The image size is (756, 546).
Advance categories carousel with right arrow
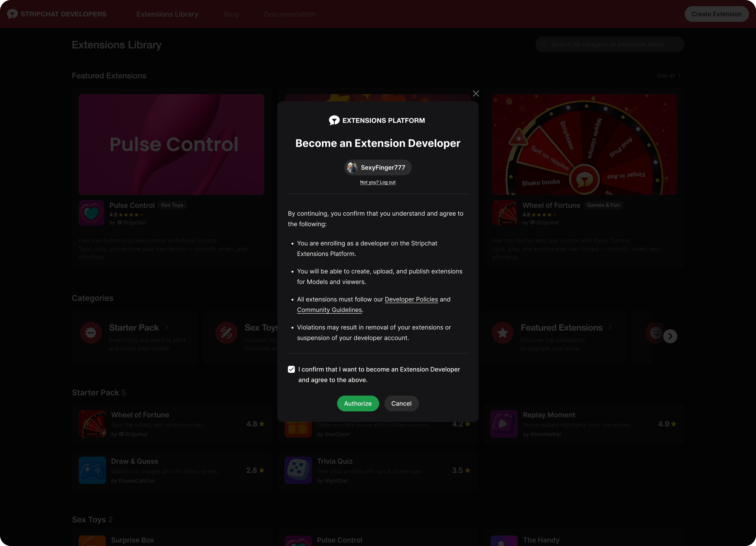[x=670, y=336]
